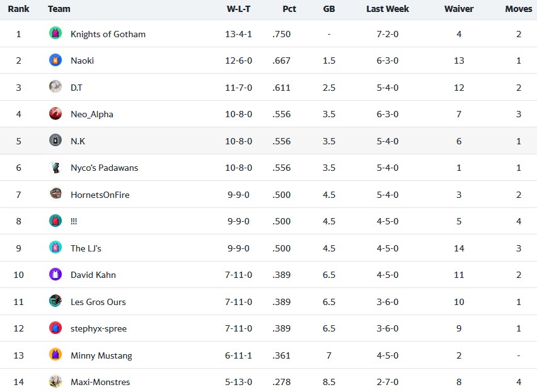Click the David Kahn purple jersey icon
The image size is (537, 392).
tap(55, 274)
